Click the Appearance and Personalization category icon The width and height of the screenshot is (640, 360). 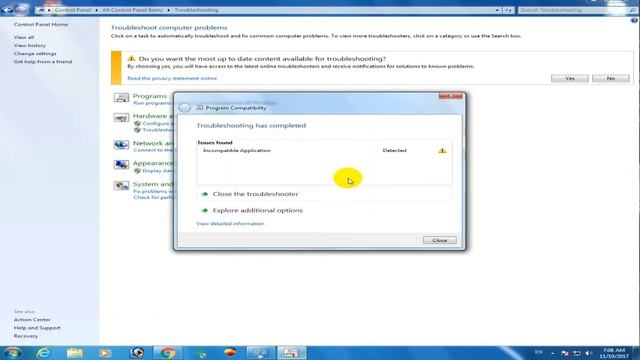tap(121, 164)
